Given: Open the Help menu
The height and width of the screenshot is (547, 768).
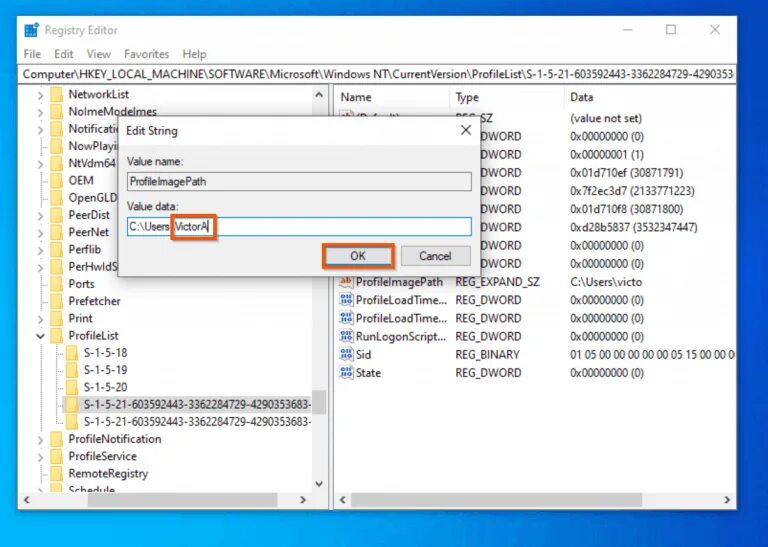Looking at the screenshot, I should pyautogui.click(x=194, y=54).
